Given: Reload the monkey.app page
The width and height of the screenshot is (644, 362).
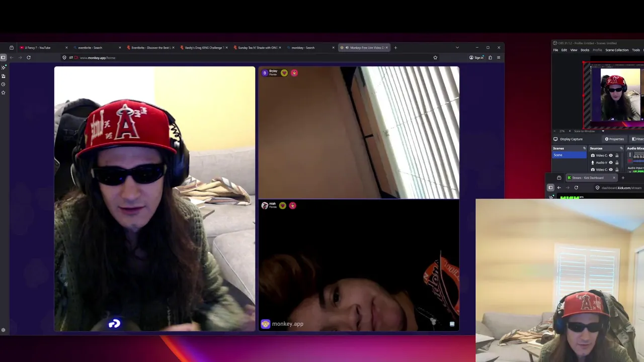Looking at the screenshot, I should tap(29, 57).
